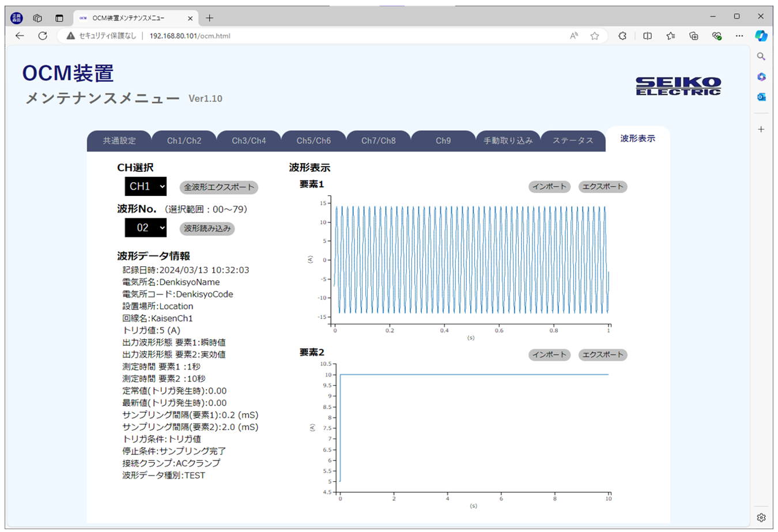Open the workspaces icon in title bar

click(x=37, y=18)
